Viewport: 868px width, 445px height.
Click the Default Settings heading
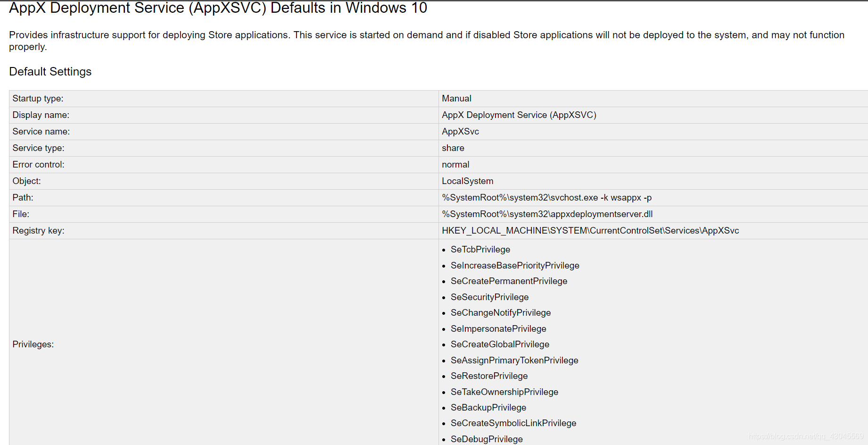point(50,72)
